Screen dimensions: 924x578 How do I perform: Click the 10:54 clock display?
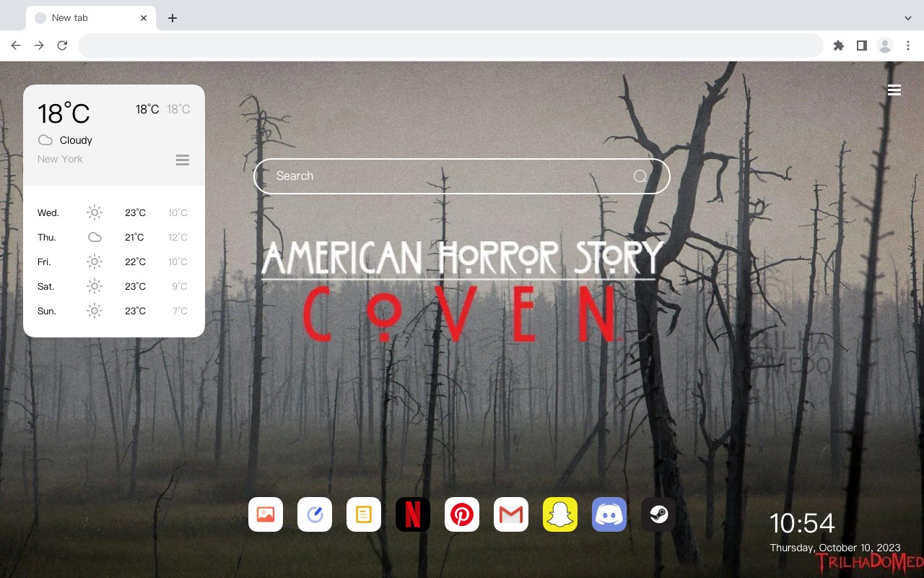click(x=802, y=523)
